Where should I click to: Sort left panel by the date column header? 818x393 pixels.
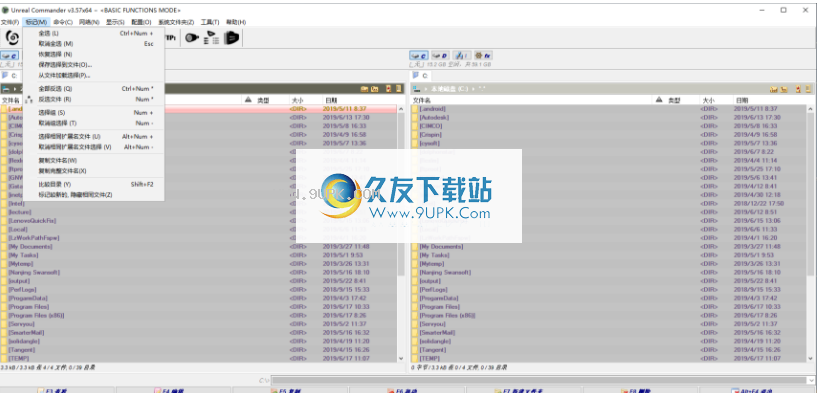[331, 100]
